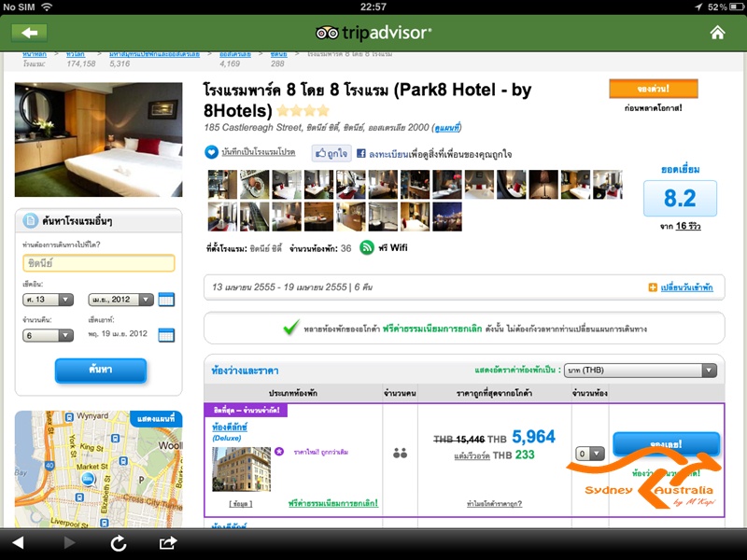Open the month dropdown showing เม.ย., 2012
The width and height of the screenshot is (747, 560).
click(x=120, y=300)
